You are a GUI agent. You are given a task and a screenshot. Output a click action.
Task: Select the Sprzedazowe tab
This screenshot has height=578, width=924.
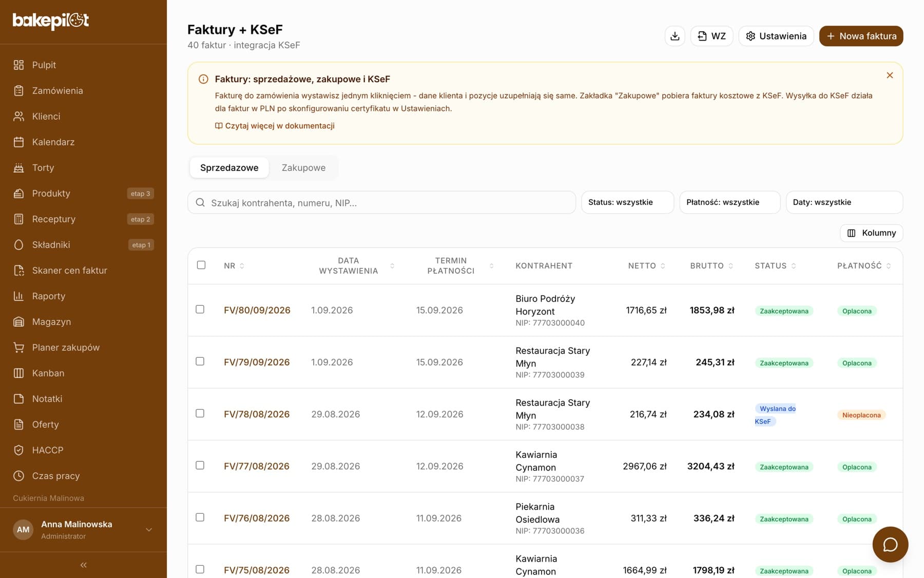click(229, 167)
